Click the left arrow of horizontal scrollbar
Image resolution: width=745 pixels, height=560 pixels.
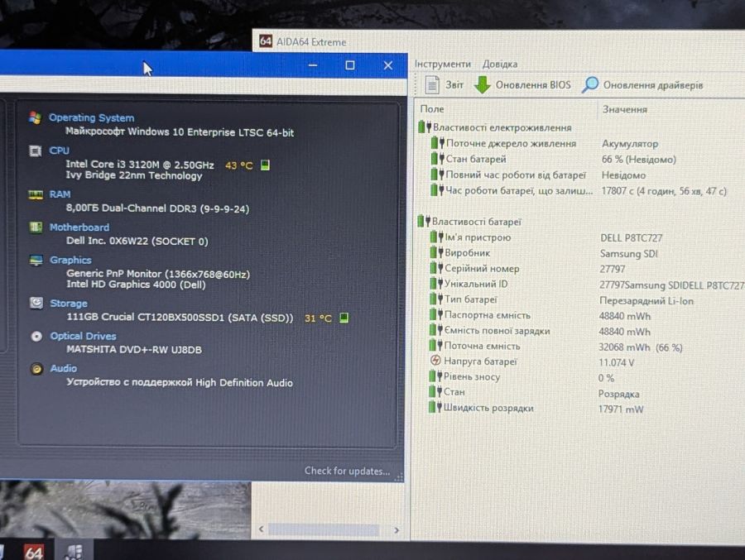pos(262,529)
